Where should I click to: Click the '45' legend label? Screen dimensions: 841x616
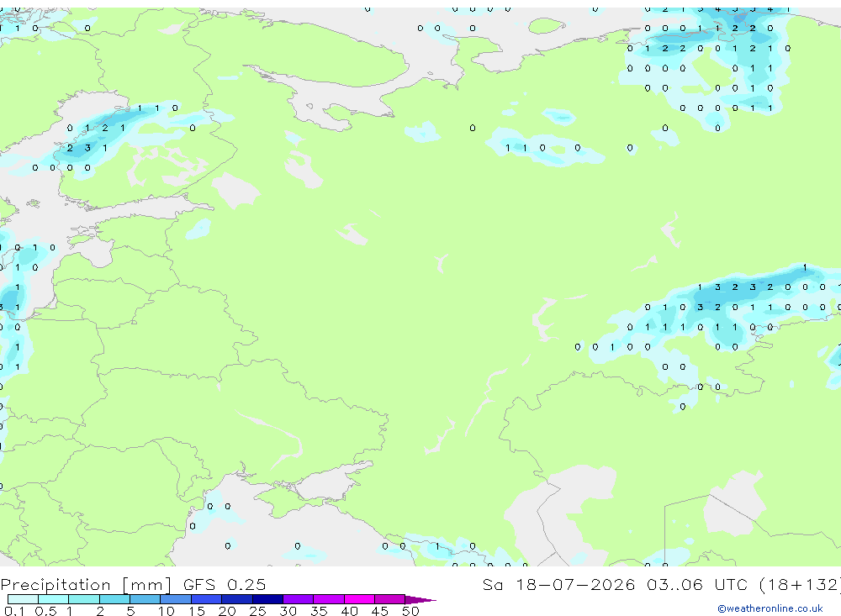click(x=380, y=611)
